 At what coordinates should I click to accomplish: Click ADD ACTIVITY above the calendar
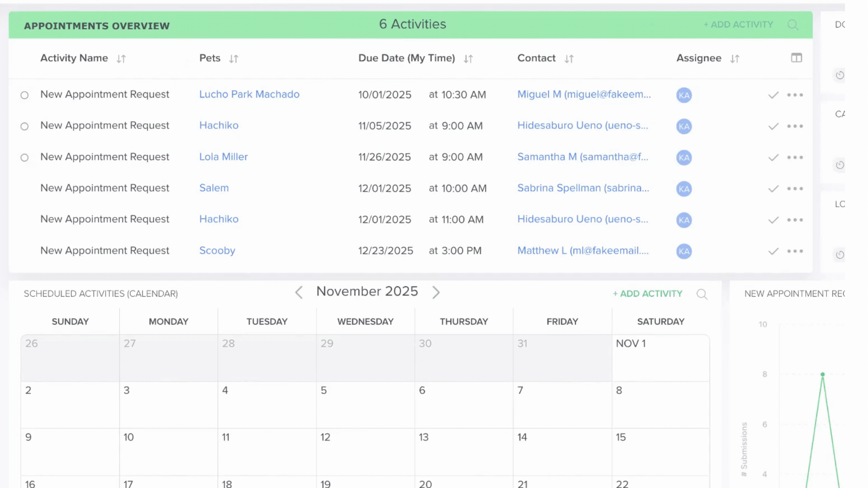[647, 294]
